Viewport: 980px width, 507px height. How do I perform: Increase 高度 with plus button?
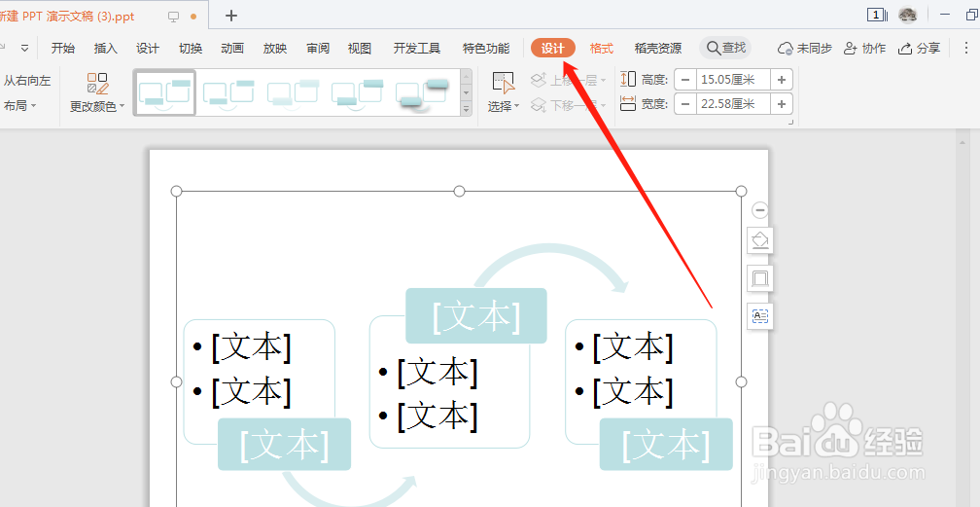click(782, 80)
